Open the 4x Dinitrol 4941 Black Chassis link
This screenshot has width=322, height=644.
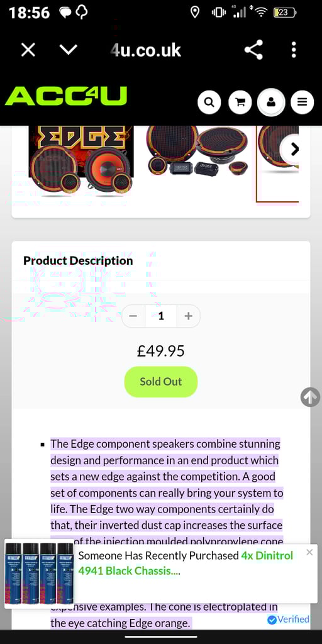186,563
